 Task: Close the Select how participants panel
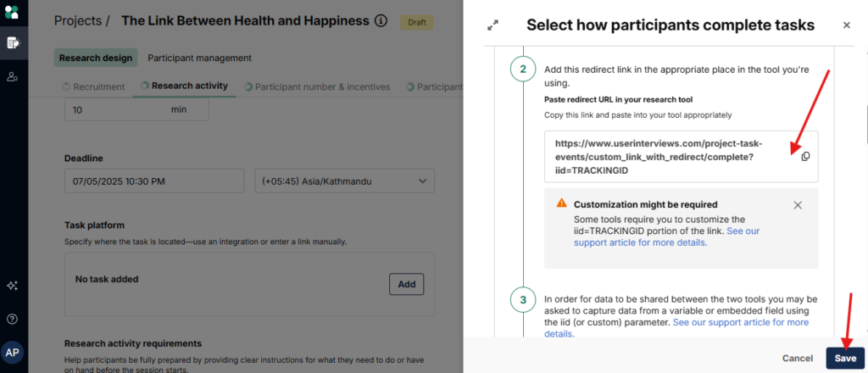(x=846, y=25)
